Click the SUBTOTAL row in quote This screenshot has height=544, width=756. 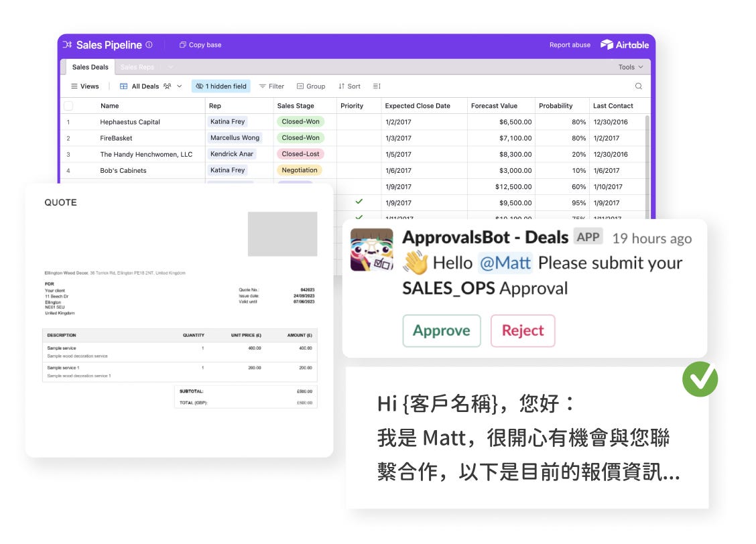(x=245, y=391)
